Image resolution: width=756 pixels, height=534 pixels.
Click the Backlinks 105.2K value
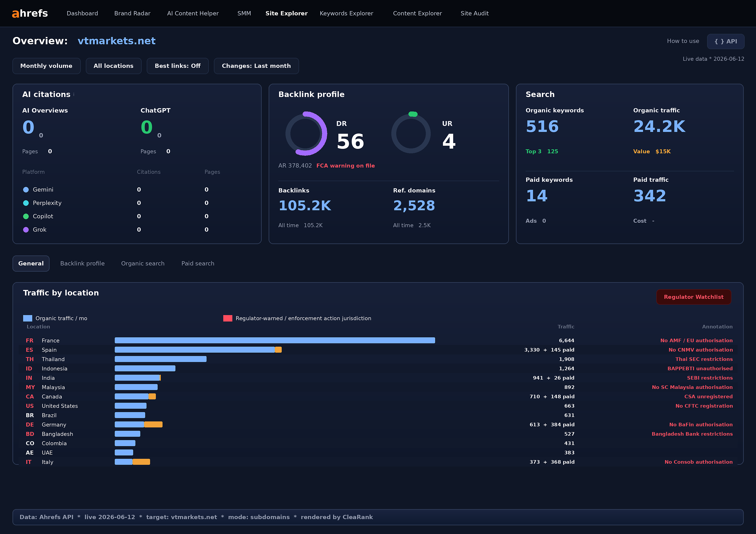pyautogui.click(x=305, y=206)
